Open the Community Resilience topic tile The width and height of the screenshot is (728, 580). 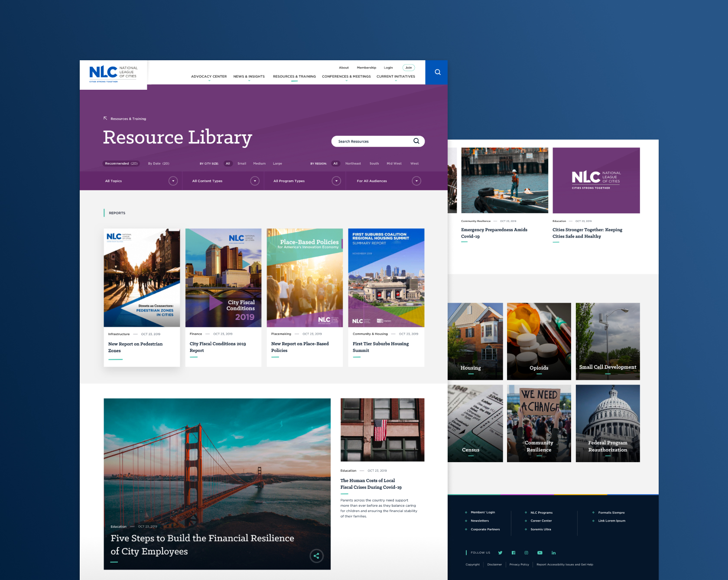point(539,424)
